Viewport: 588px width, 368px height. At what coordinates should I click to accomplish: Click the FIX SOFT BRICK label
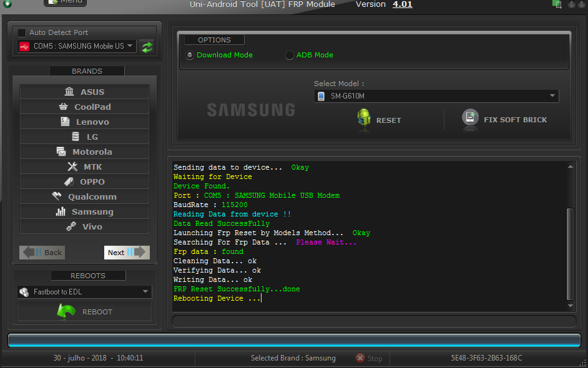point(515,120)
